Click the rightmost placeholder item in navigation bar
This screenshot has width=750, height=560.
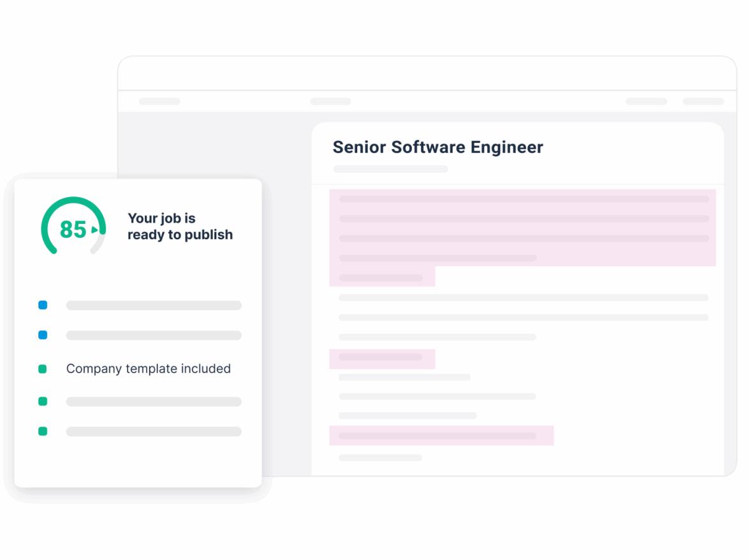click(703, 101)
